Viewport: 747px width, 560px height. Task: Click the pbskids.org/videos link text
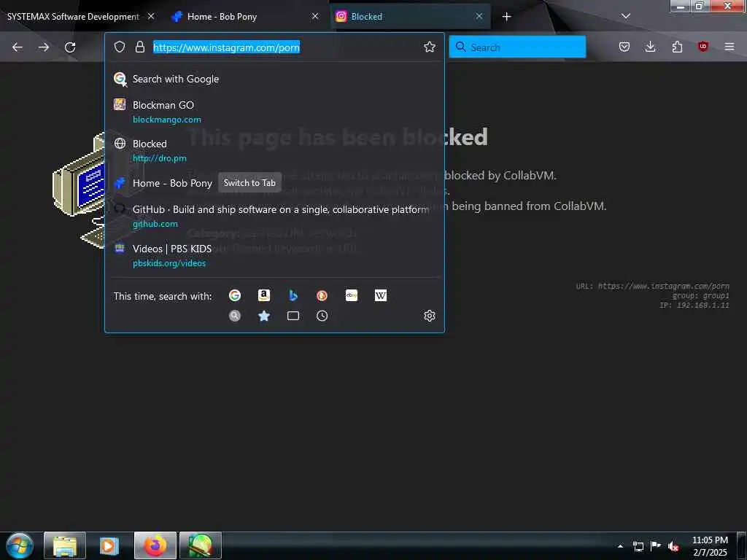169,263
